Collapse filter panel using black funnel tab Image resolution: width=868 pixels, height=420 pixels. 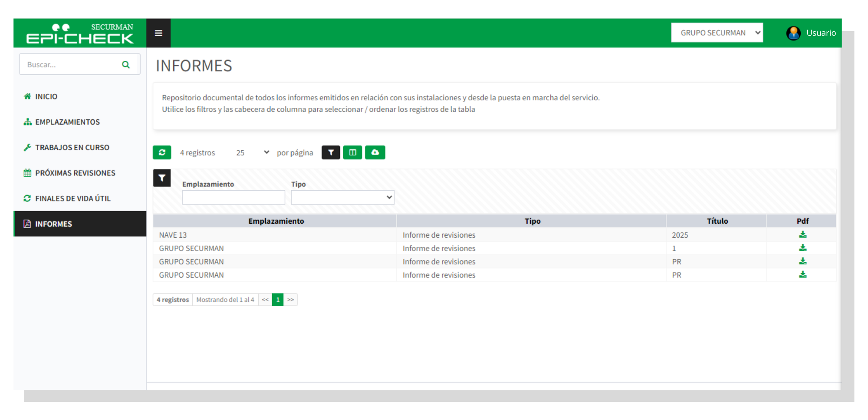(x=162, y=178)
